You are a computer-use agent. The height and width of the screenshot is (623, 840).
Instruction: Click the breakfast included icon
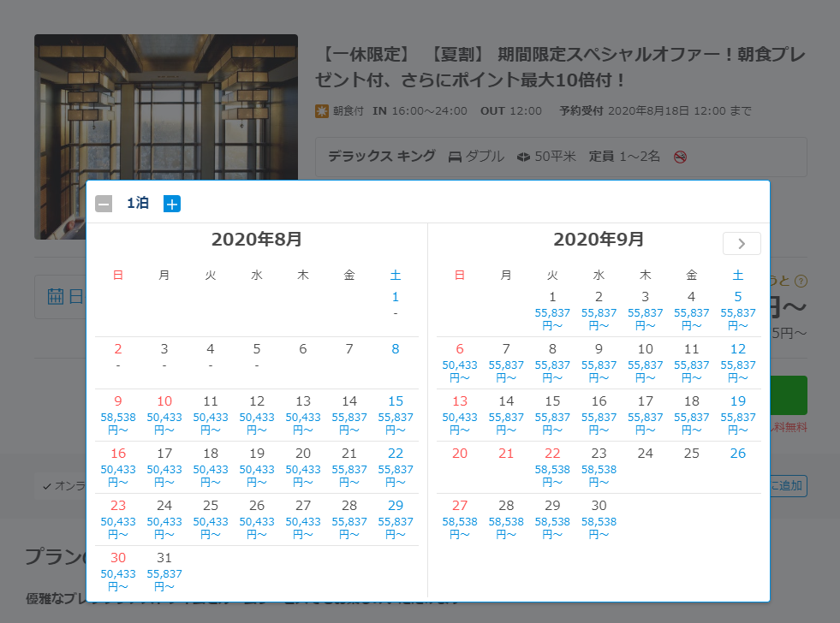[322, 111]
